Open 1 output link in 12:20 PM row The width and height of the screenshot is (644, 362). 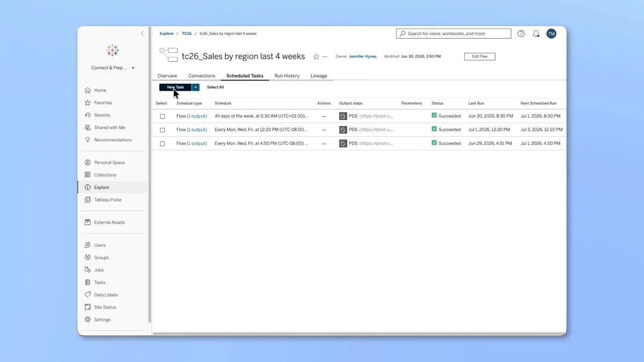coord(196,130)
